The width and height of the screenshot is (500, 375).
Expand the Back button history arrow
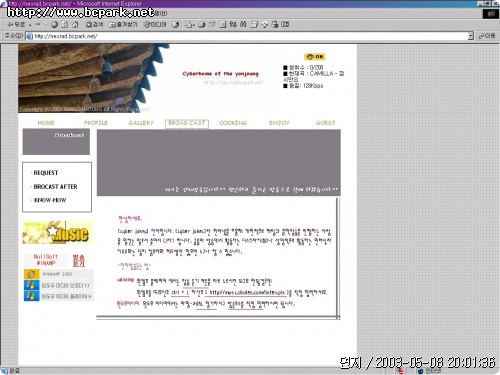(30, 25)
